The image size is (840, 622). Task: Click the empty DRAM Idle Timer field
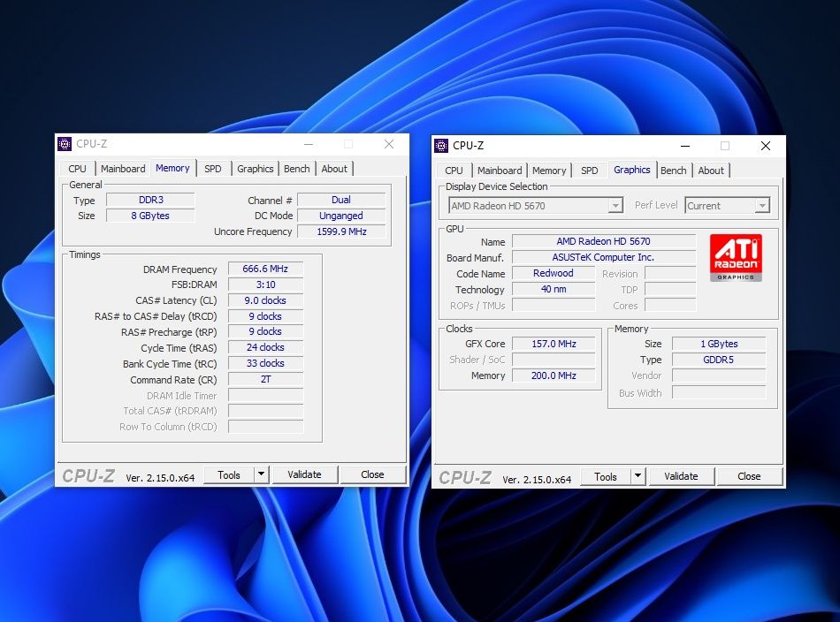266,396
